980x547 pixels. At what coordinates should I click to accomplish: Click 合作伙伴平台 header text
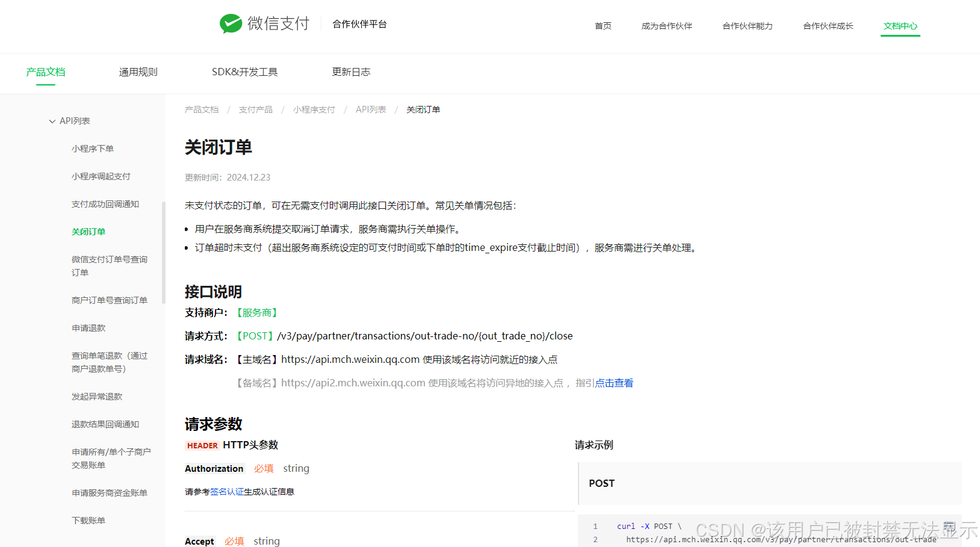(x=359, y=24)
